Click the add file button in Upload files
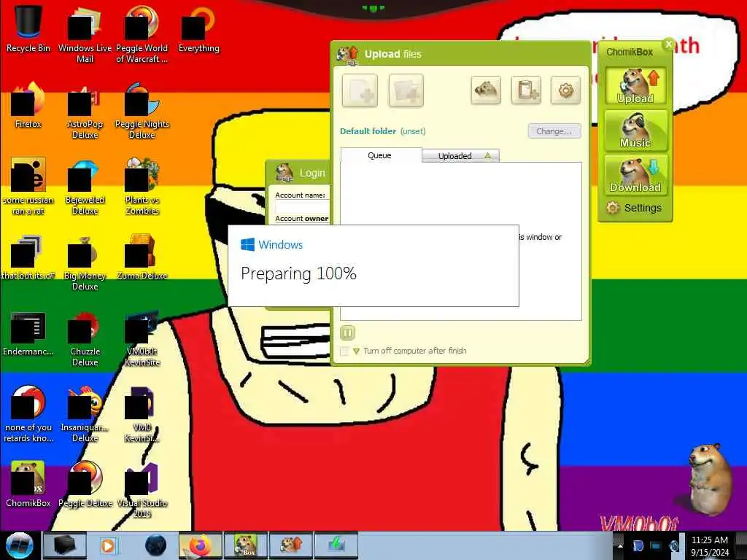 (360, 90)
